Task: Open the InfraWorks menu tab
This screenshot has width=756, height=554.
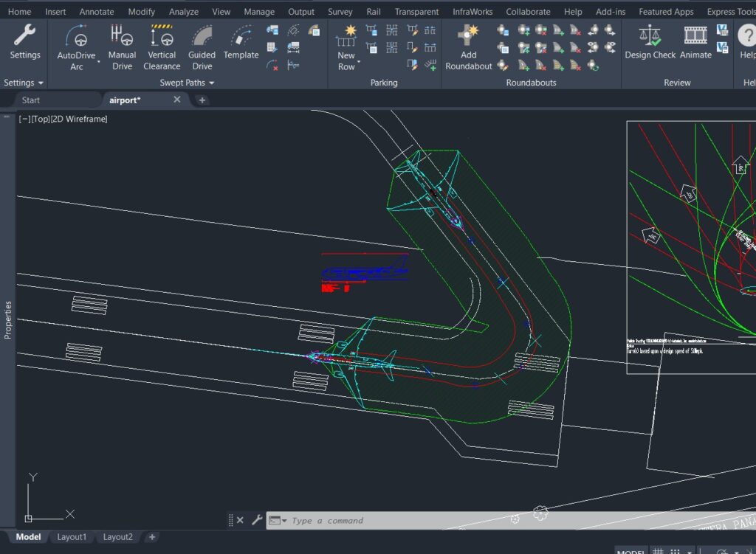Action: pos(472,11)
